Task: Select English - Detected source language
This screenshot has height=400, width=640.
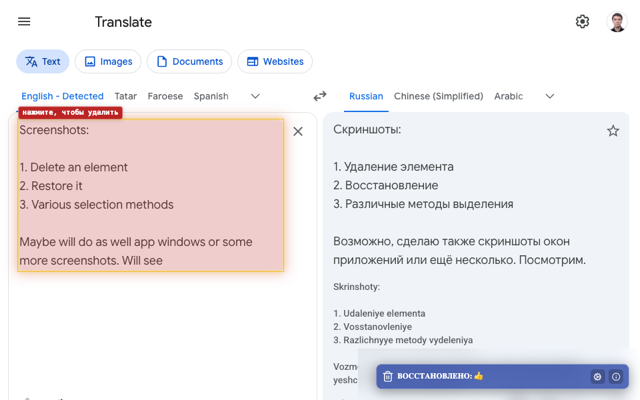Action: coord(62,96)
